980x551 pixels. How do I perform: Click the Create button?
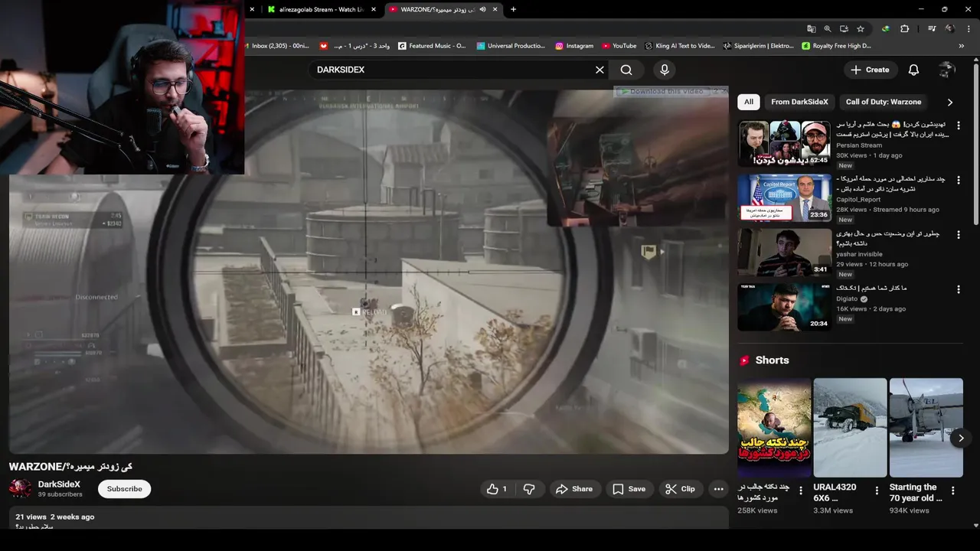click(870, 70)
